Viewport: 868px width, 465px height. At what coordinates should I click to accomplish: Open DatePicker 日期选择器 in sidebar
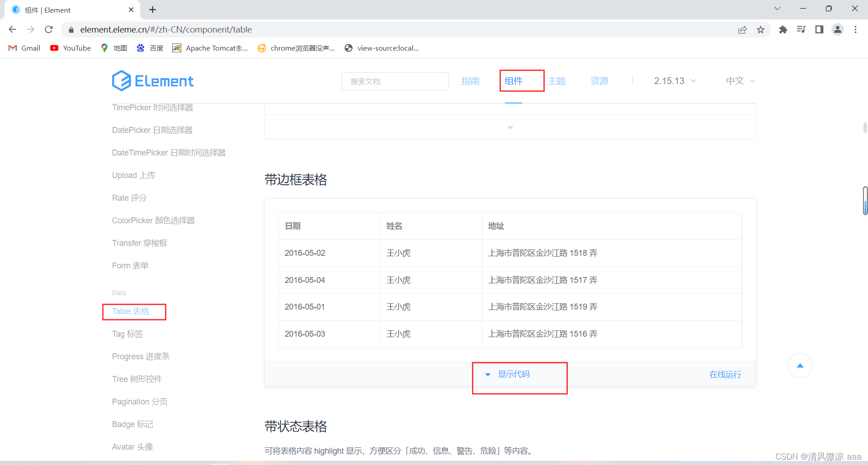152,130
